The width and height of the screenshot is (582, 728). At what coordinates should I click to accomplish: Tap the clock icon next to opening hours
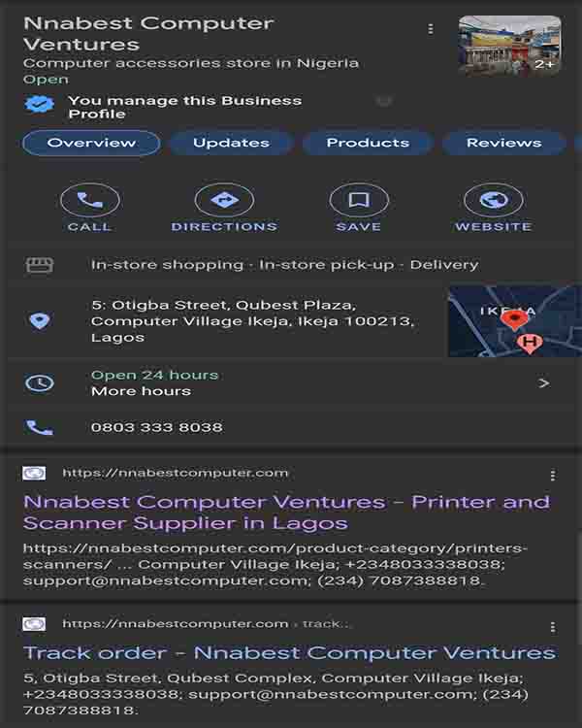point(40,383)
